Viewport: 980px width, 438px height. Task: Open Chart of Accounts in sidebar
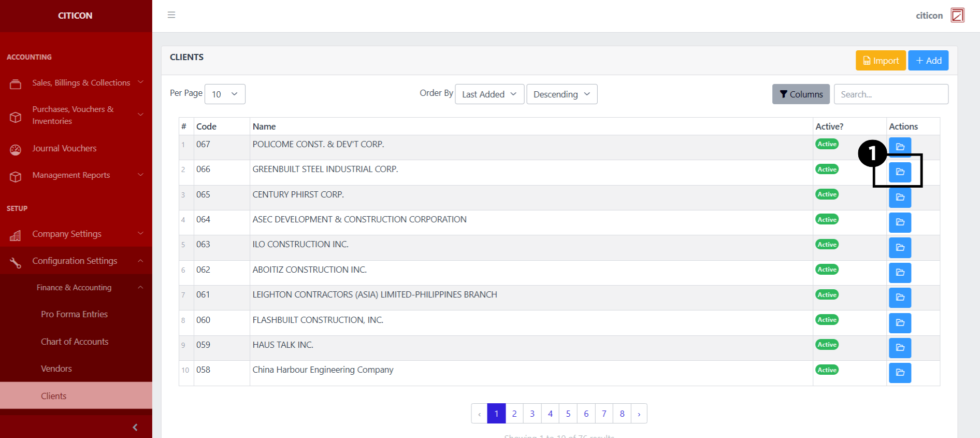(x=75, y=342)
